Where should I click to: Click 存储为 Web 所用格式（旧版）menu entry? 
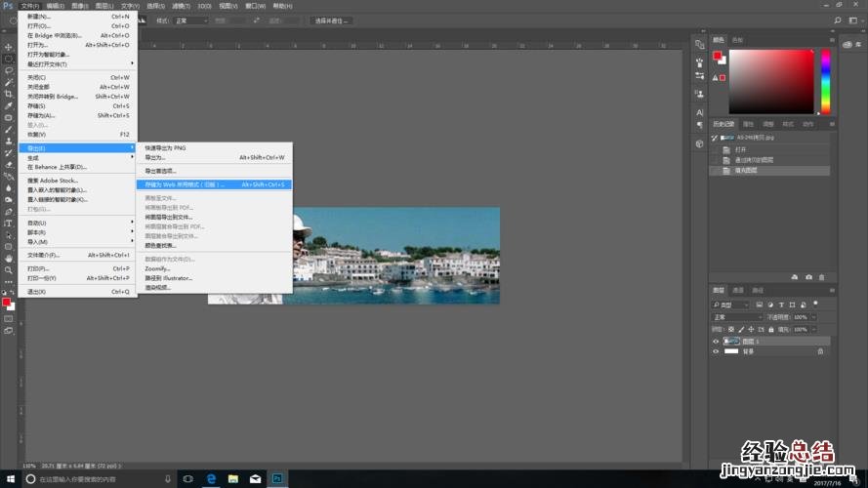[x=185, y=183]
